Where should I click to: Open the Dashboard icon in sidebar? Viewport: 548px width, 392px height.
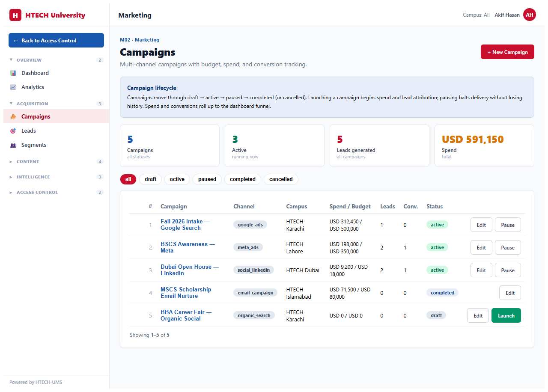(x=13, y=73)
